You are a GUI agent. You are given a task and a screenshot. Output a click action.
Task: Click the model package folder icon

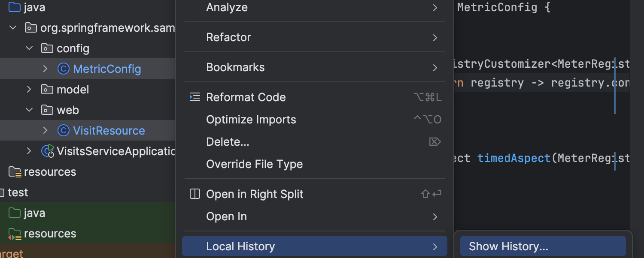tap(47, 90)
